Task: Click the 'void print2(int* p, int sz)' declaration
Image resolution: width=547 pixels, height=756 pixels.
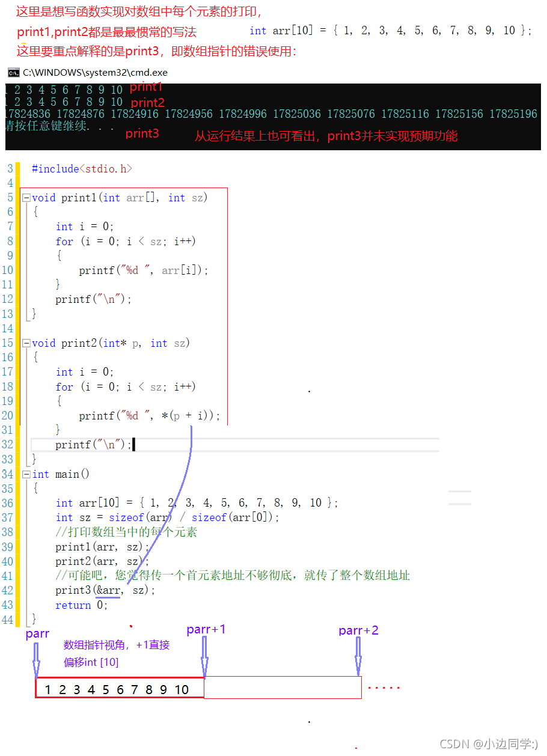Action: (111, 343)
